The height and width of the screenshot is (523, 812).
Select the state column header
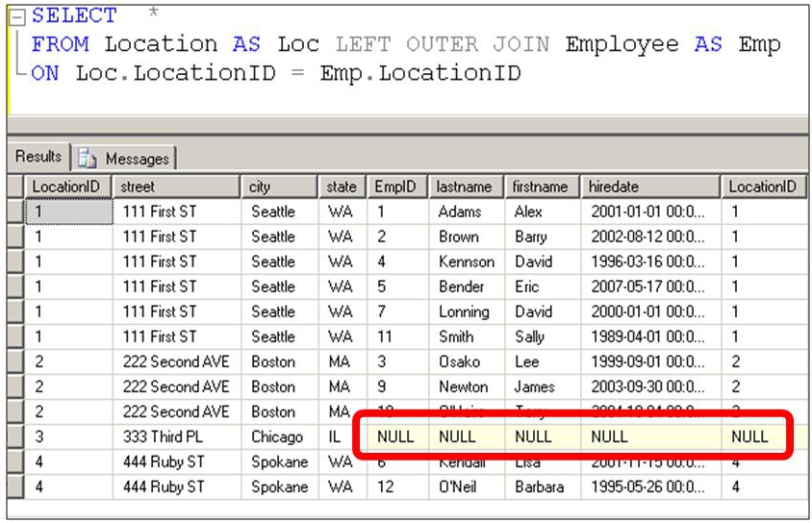343,187
